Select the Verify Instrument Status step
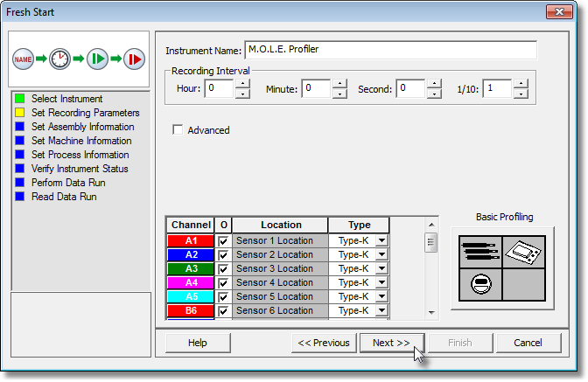The width and height of the screenshot is (588, 382). [80, 169]
